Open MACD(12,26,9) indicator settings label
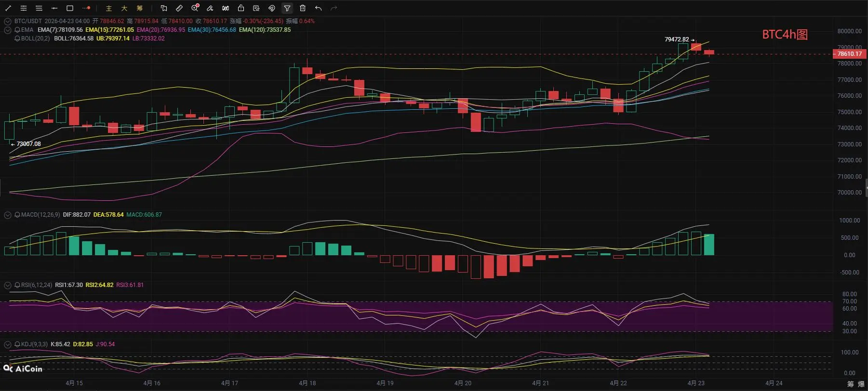The width and height of the screenshot is (868, 391). click(x=40, y=215)
